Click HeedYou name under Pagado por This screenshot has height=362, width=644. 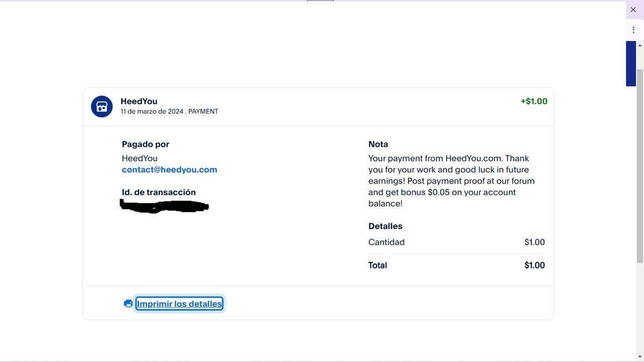tap(140, 158)
